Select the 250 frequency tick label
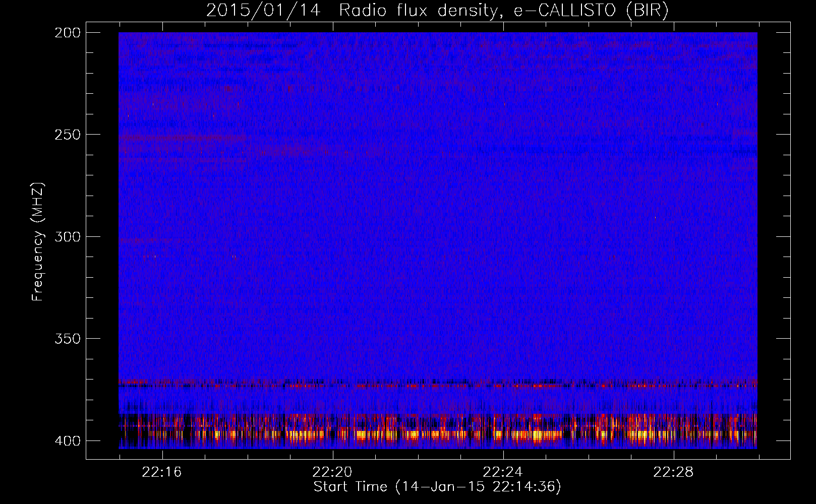Image resolution: width=816 pixels, height=504 pixels. [68, 135]
